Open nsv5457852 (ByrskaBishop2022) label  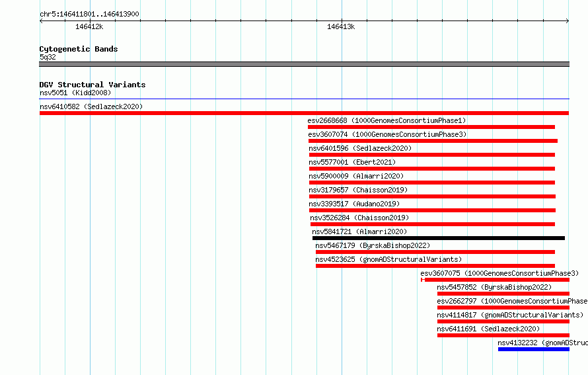tap(494, 287)
